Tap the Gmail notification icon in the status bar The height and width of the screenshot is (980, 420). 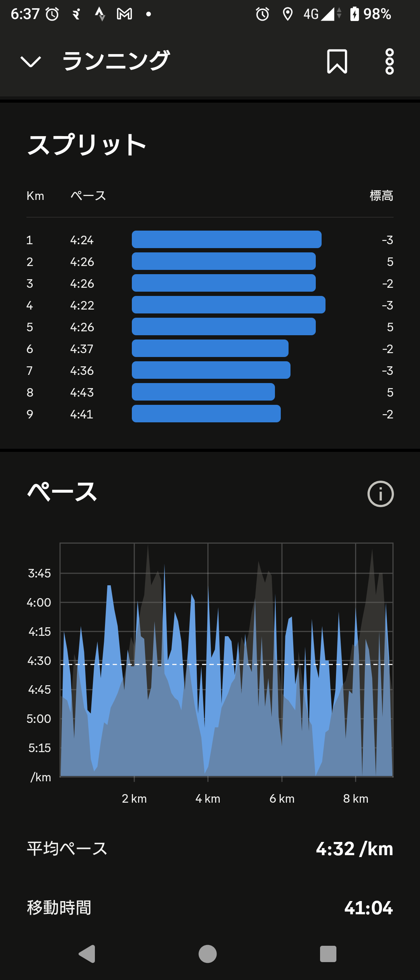[x=124, y=14]
